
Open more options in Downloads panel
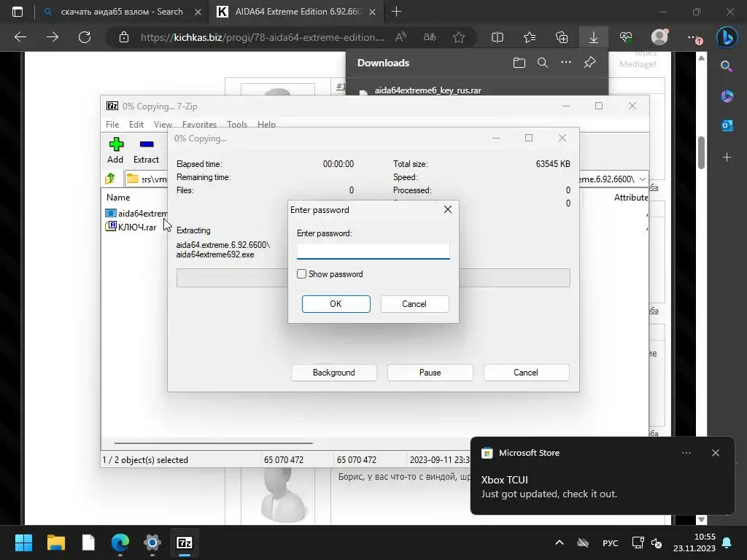tap(566, 63)
